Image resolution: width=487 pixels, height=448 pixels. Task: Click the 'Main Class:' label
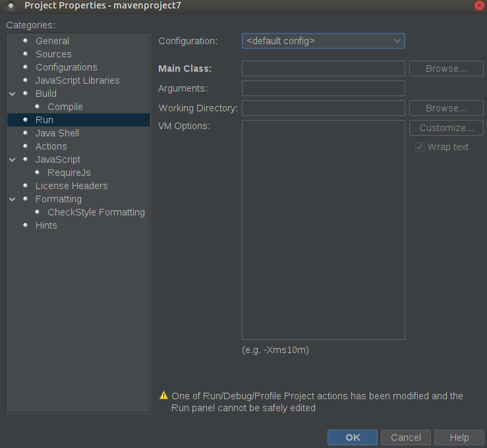(185, 69)
